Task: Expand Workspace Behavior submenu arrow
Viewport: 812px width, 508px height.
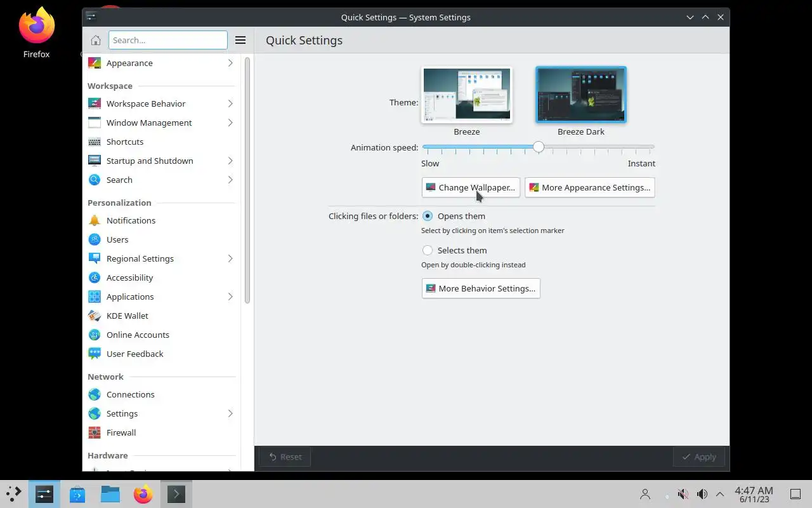Action: click(230, 104)
